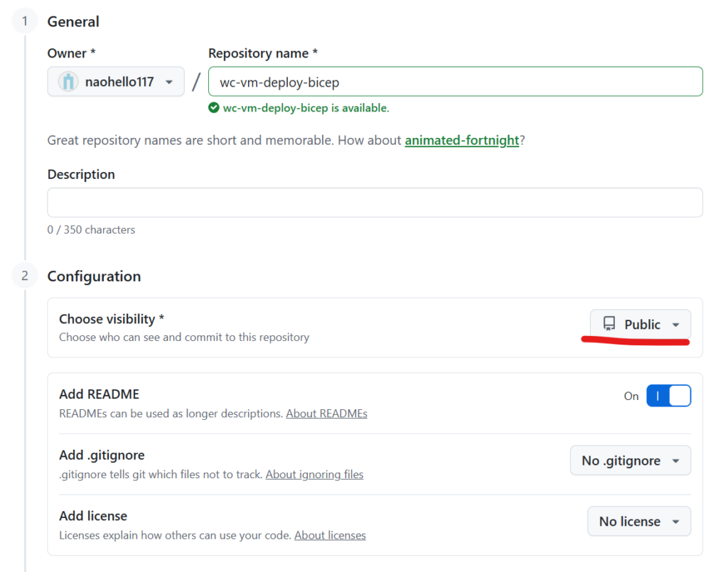This screenshot has height=572, width=728.
Task: Open the Owner naohello117 dropdown
Action: tap(116, 82)
